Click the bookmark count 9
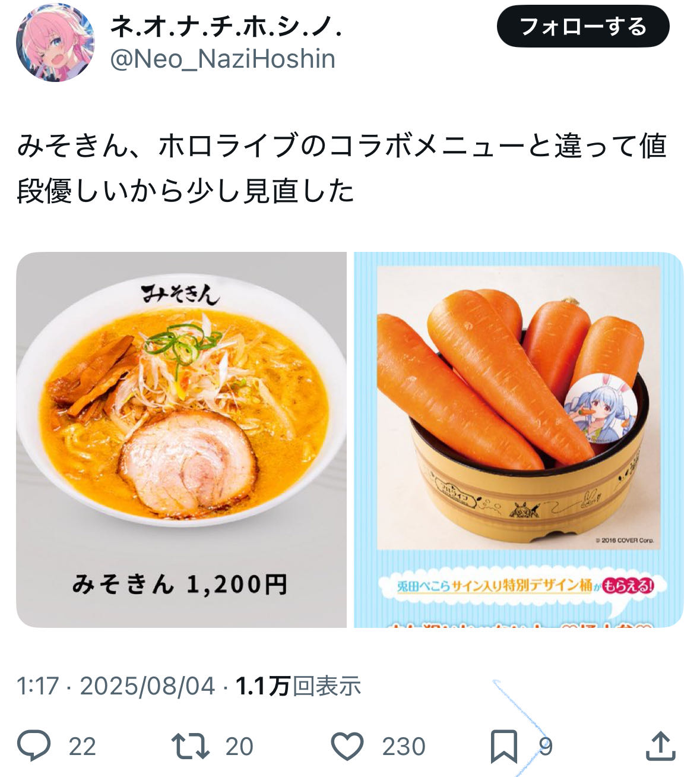Screen dimensions: 700x777 (x=546, y=747)
